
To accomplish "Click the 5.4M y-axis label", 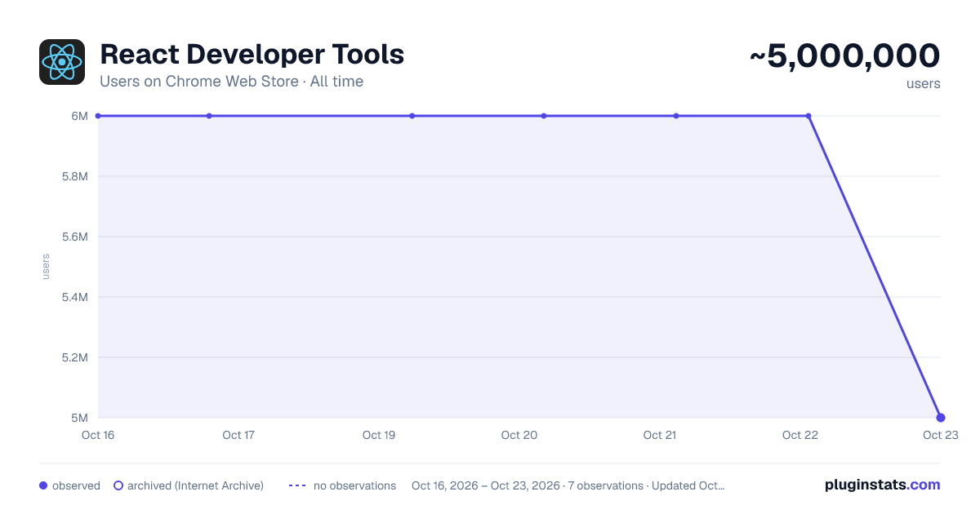I will (x=75, y=297).
